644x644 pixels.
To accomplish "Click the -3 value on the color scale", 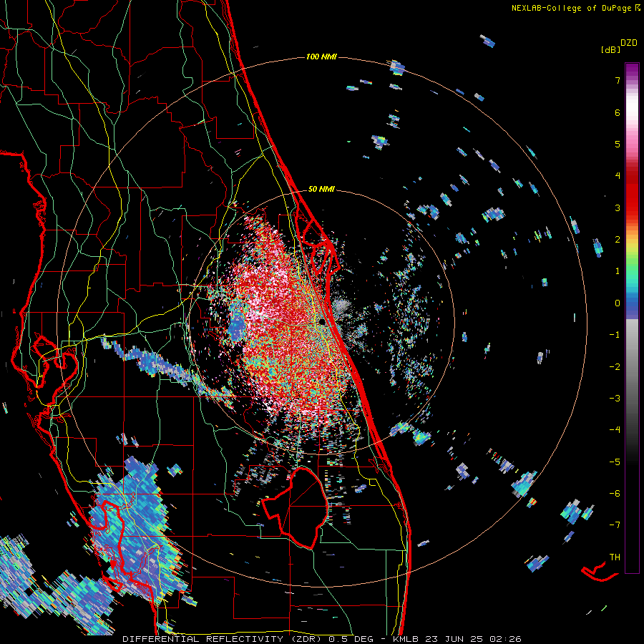I will click(615, 399).
